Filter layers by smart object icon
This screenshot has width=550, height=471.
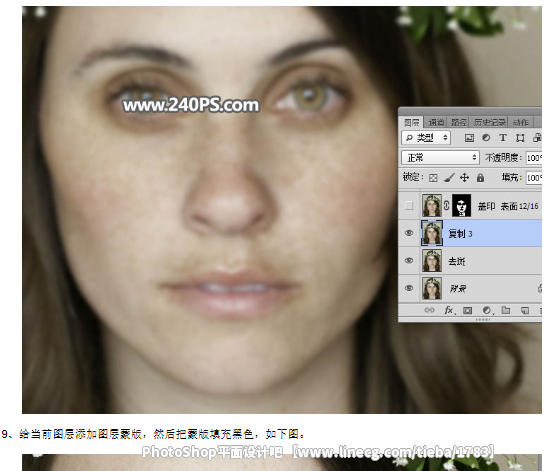pos(537,138)
